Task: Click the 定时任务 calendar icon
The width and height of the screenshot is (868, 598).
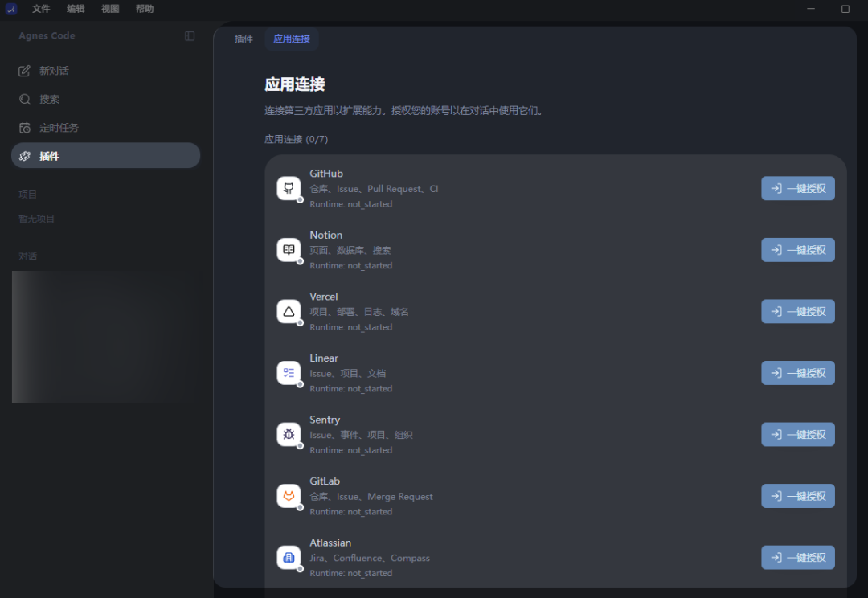Action: (x=24, y=128)
